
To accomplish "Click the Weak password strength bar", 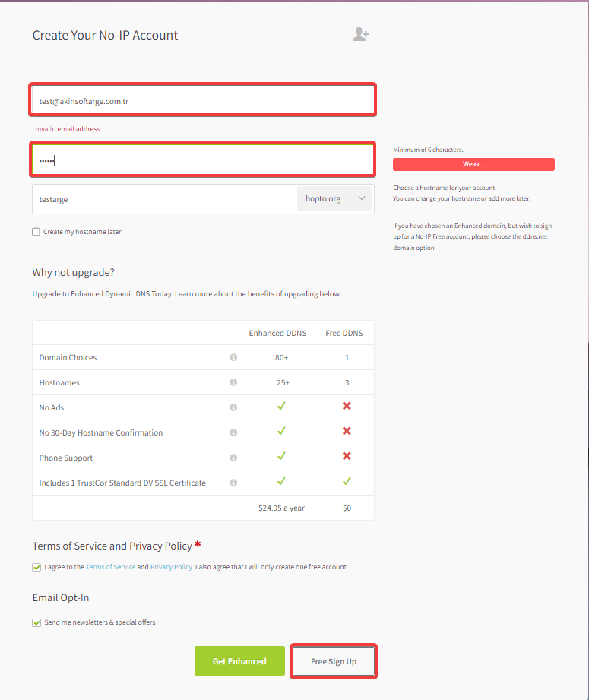I will pyautogui.click(x=473, y=164).
